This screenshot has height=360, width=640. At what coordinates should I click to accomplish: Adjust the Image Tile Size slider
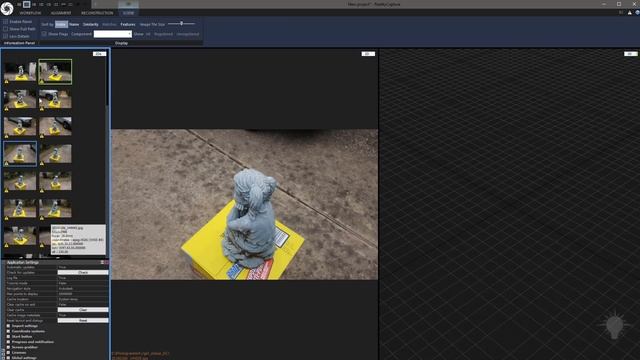tap(182, 24)
